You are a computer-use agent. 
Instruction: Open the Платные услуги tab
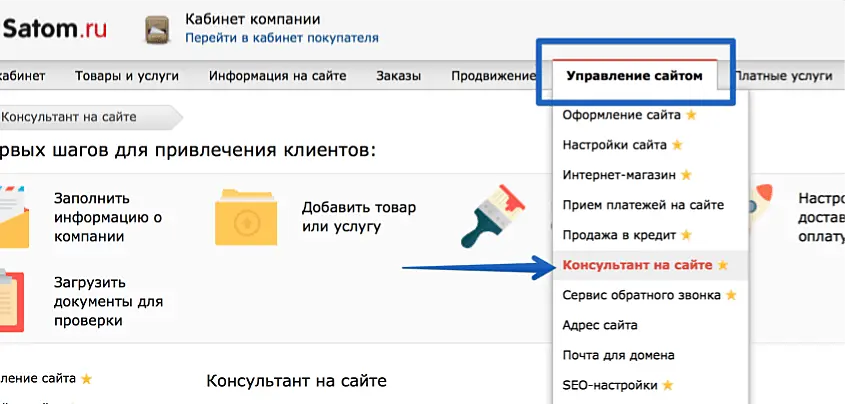pos(784,76)
